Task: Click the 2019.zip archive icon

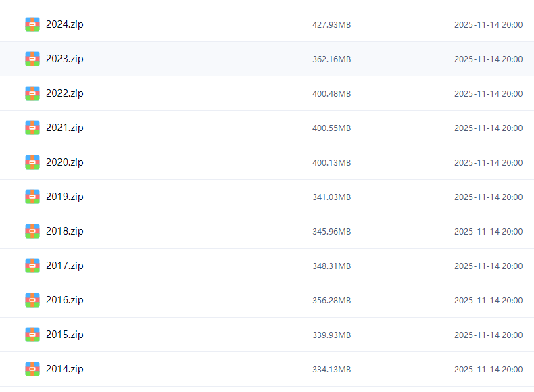Action: click(32, 197)
